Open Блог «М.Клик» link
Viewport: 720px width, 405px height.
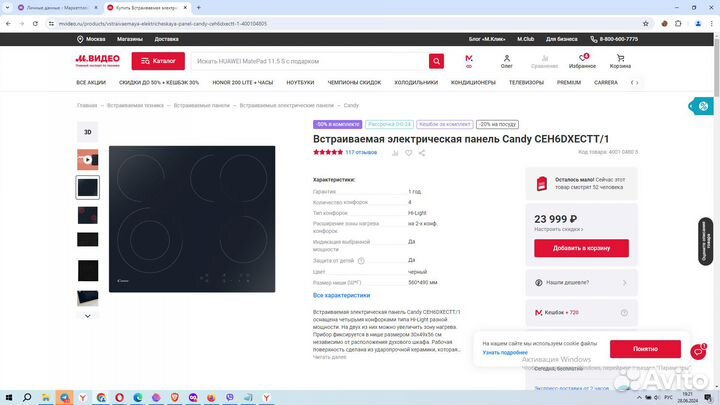[487, 39]
